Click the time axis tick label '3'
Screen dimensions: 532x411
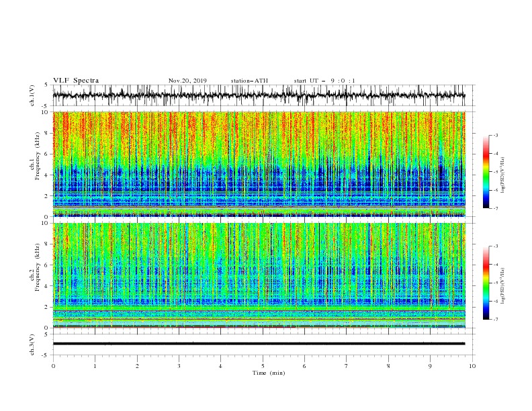point(179,366)
